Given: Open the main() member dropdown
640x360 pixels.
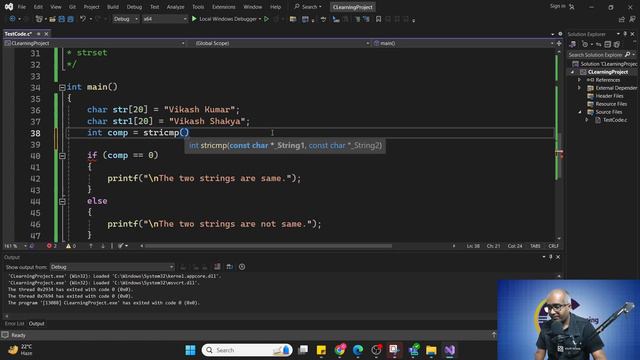Looking at the screenshot, I should pyautogui.click(x=463, y=43).
